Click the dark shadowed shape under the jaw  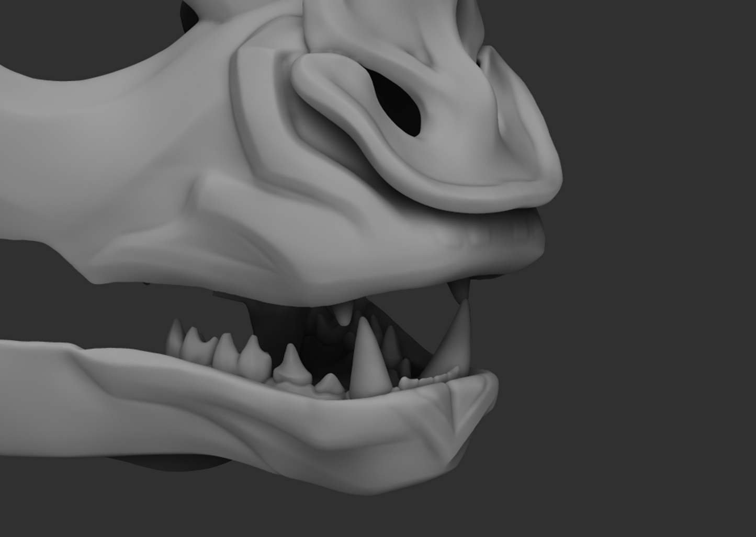click(x=173, y=463)
